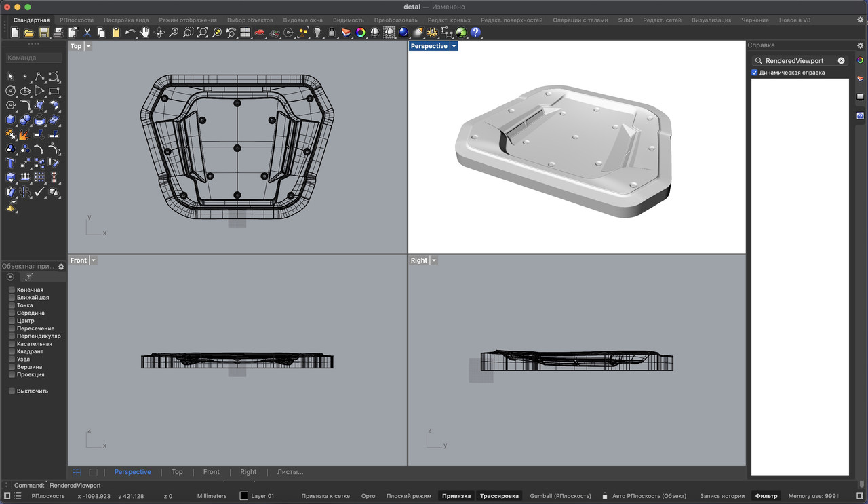Click the checkmark analysis tool icon

coord(39,193)
